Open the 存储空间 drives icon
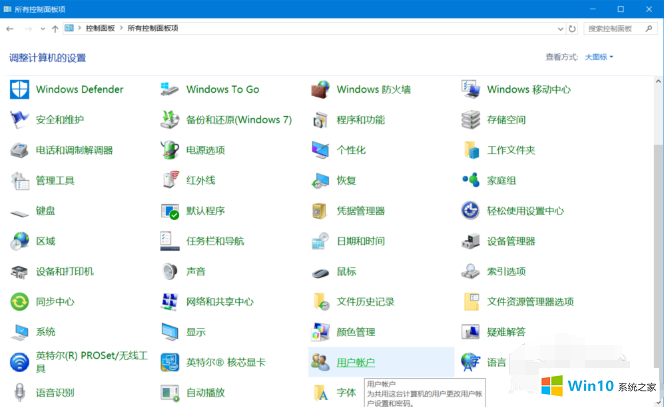 (x=470, y=120)
